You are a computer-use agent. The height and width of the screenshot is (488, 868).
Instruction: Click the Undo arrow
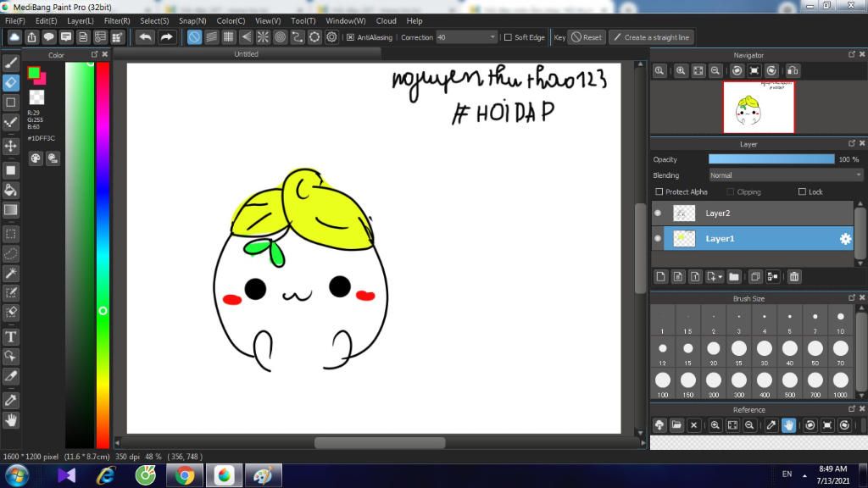(x=145, y=37)
